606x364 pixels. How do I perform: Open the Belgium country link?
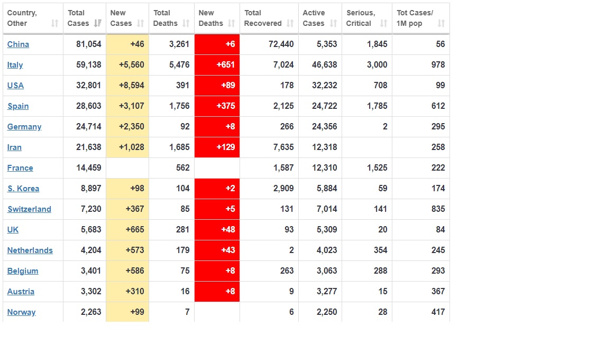tap(23, 271)
